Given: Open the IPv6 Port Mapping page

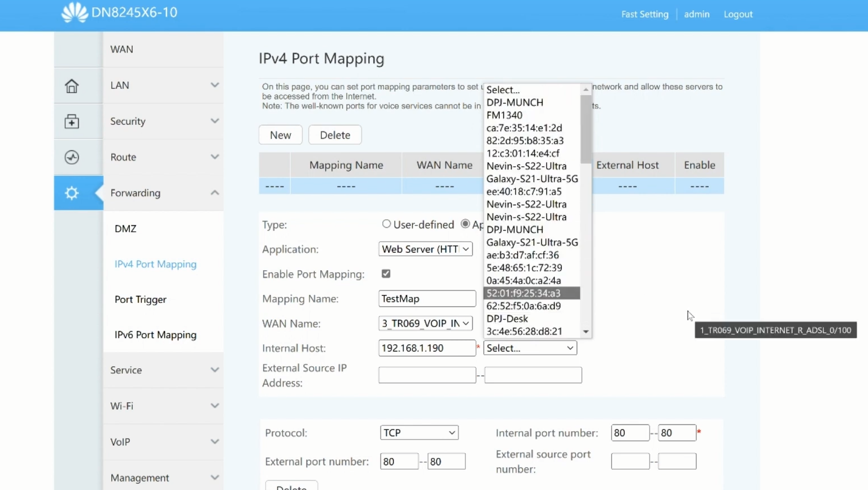Looking at the screenshot, I should (155, 335).
